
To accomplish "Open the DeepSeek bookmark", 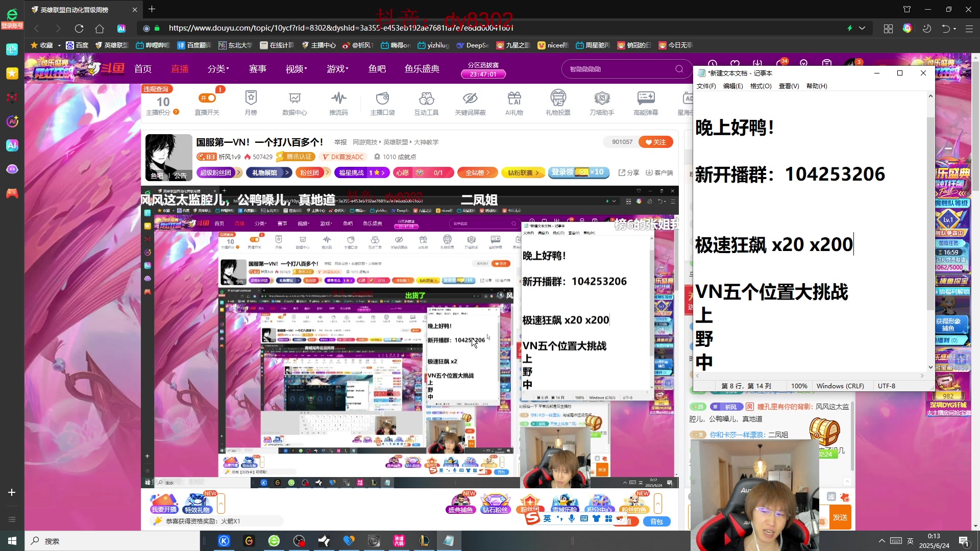I will coord(473,45).
